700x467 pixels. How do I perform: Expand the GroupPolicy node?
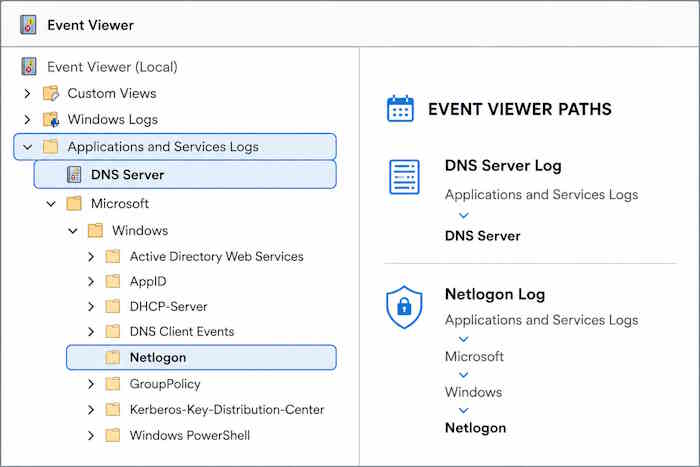91,384
